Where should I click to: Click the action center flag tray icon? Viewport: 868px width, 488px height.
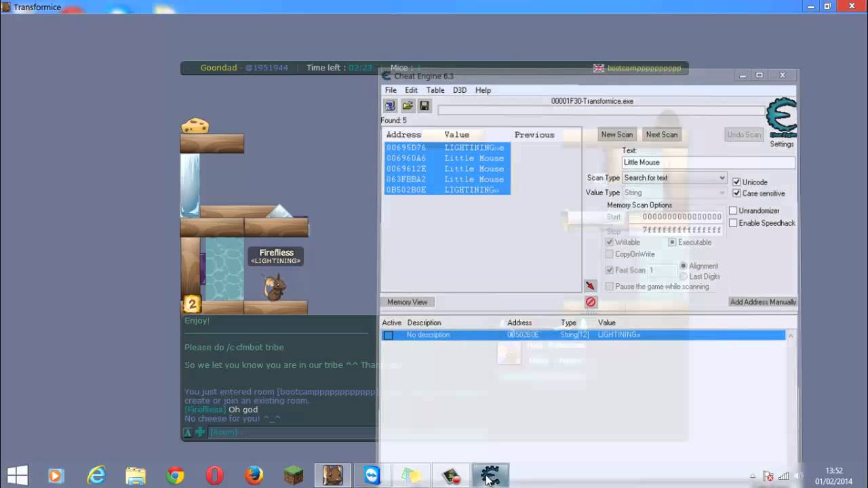coord(768,476)
